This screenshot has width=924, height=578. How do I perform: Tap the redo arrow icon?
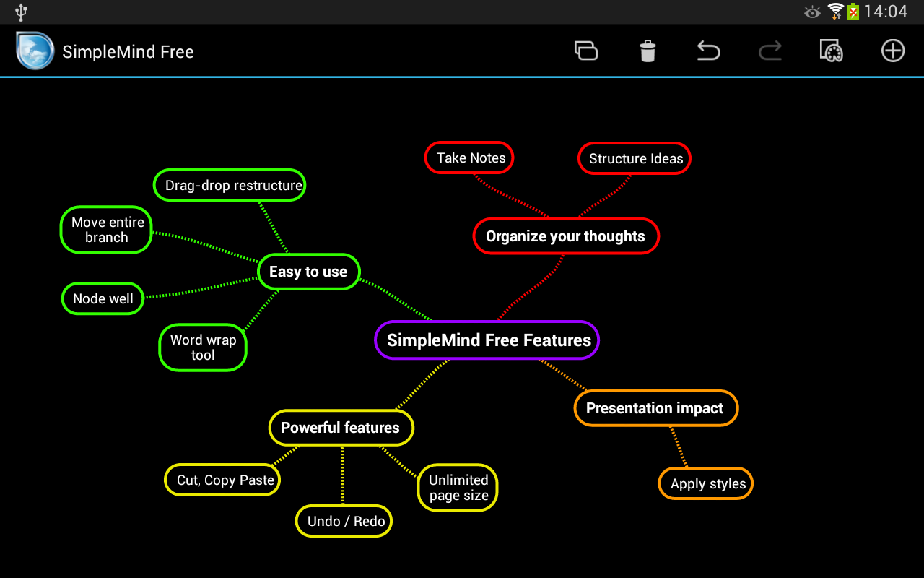(770, 51)
